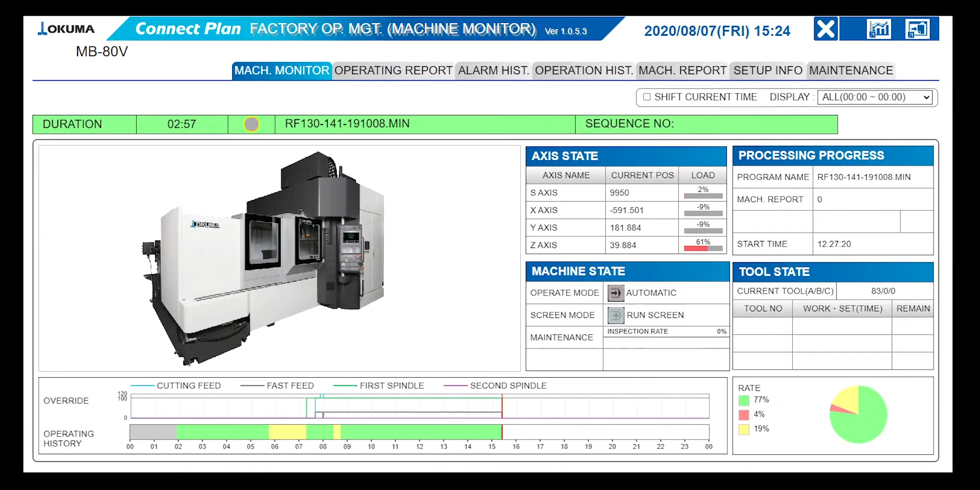Expand the TOOL NO column header
The image size is (980, 490).
click(762, 308)
